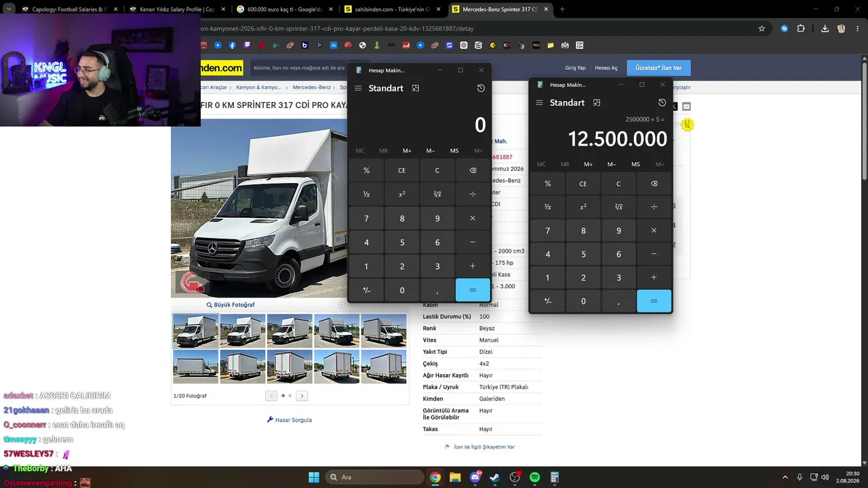Select first Sprinter thumbnail in gallery
This screenshot has width=868, height=488.
pos(195,330)
